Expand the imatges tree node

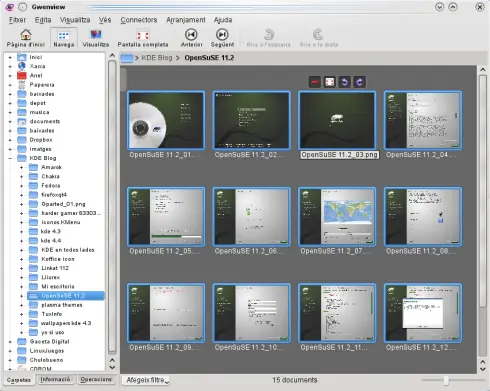click(x=10, y=149)
